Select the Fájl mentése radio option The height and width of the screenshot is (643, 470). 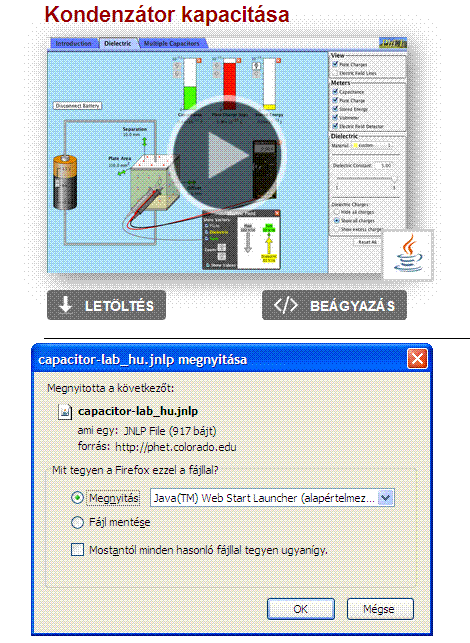[x=77, y=522]
